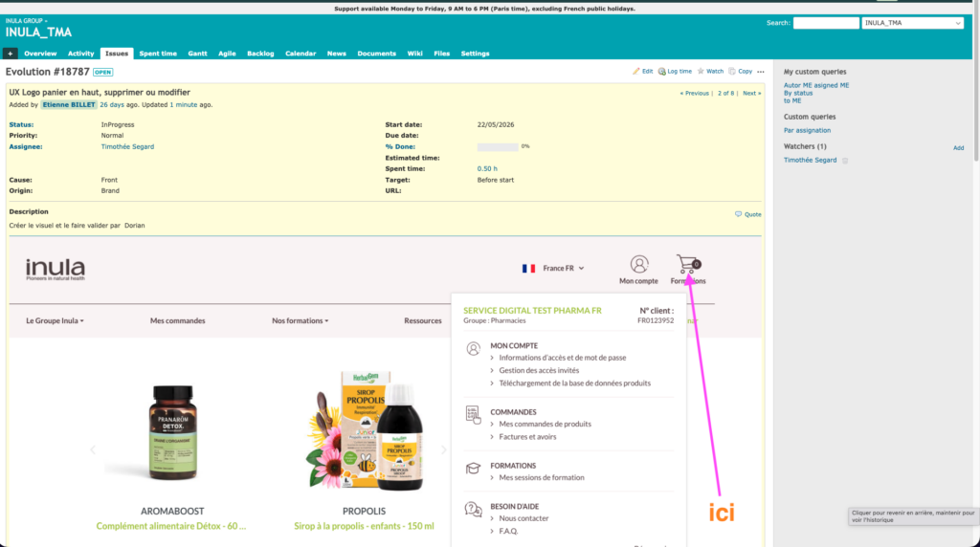Click the Edit pencil action
This screenshot has height=547, width=980.
click(642, 71)
